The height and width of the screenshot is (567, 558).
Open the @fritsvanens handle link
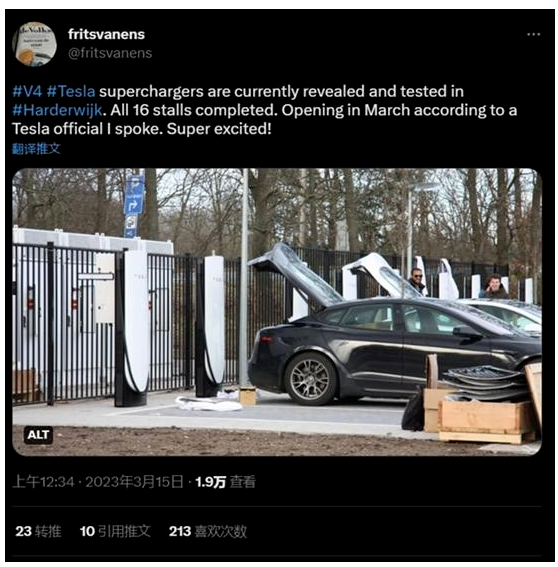pyautogui.click(x=110, y=53)
